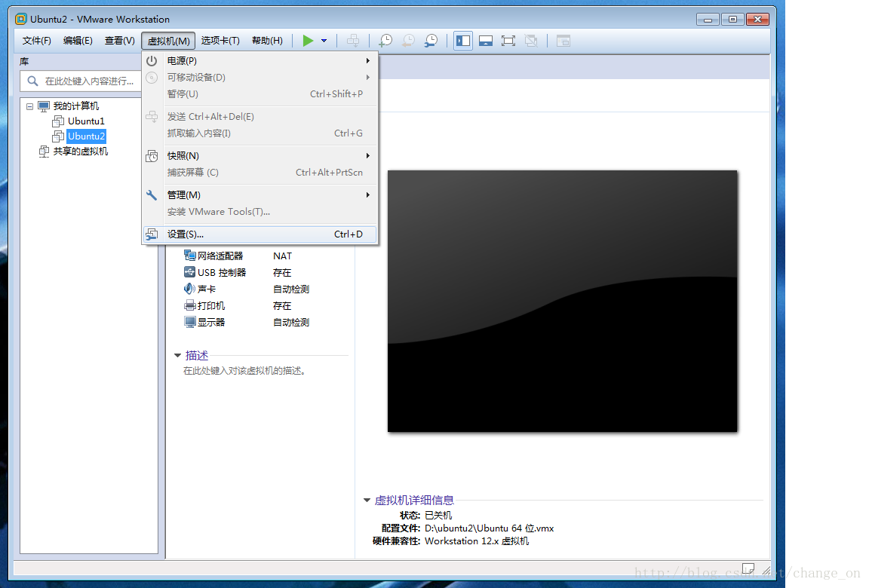The height and width of the screenshot is (588, 869).
Task: Click the 声卡 device row
Action: coord(247,289)
